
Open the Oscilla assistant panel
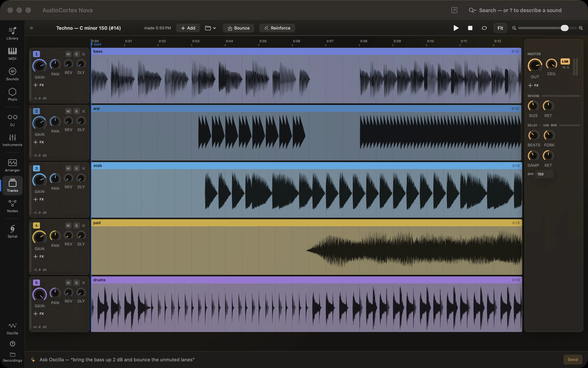pos(12,328)
